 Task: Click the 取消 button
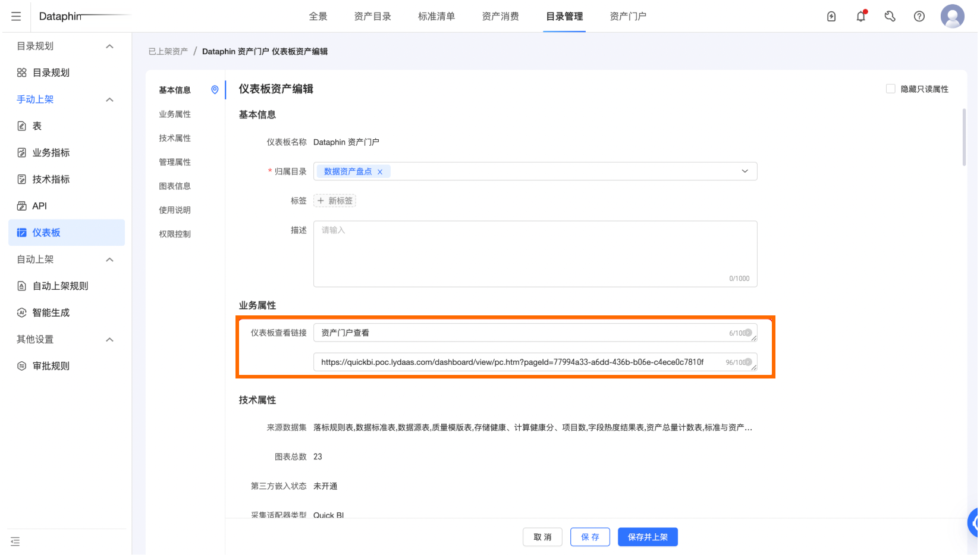(x=543, y=537)
